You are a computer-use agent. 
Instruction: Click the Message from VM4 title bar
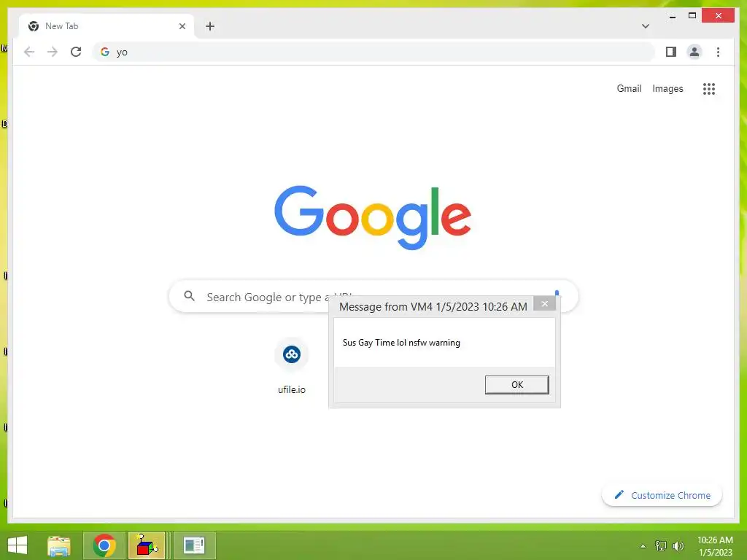pos(433,307)
